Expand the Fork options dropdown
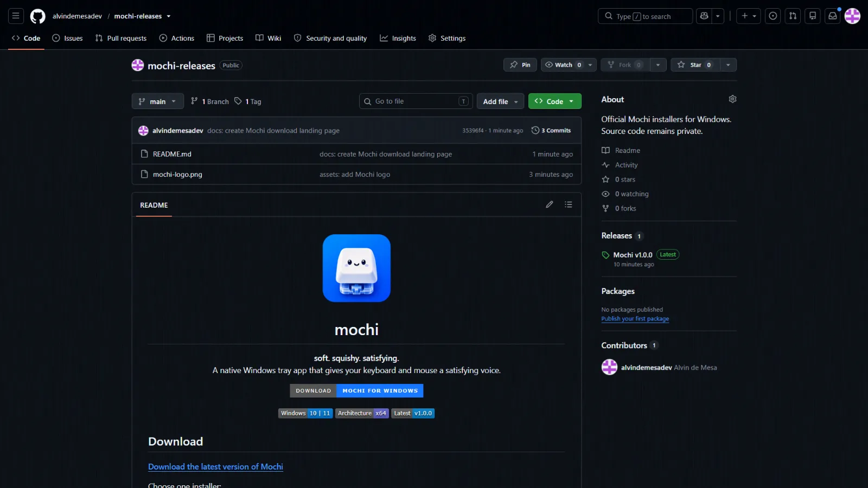 click(x=658, y=65)
